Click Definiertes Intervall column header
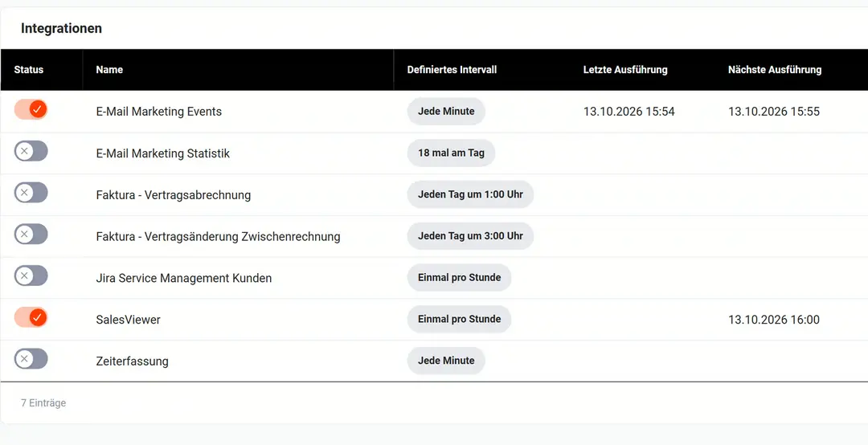The width and height of the screenshot is (868, 445). coord(452,70)
